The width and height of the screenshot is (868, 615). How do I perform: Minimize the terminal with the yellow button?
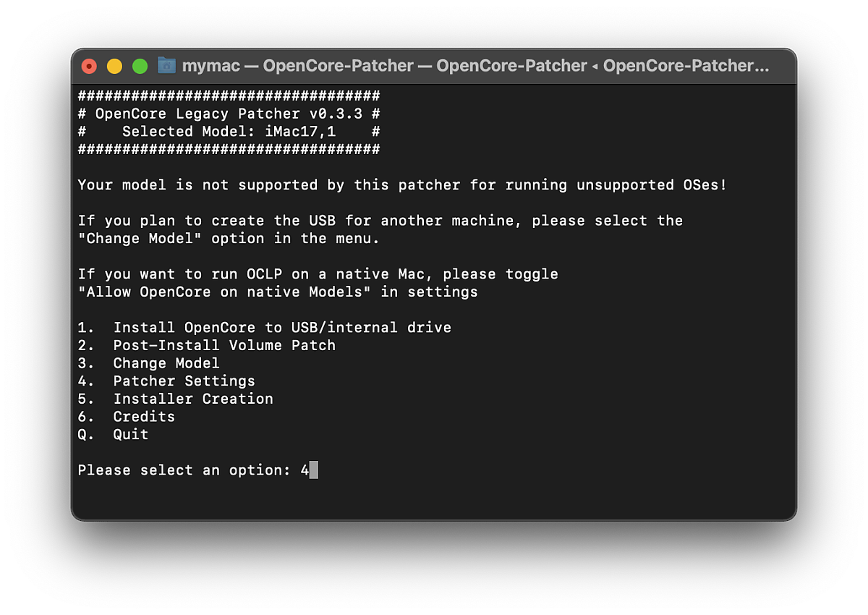tap(114, 67)
